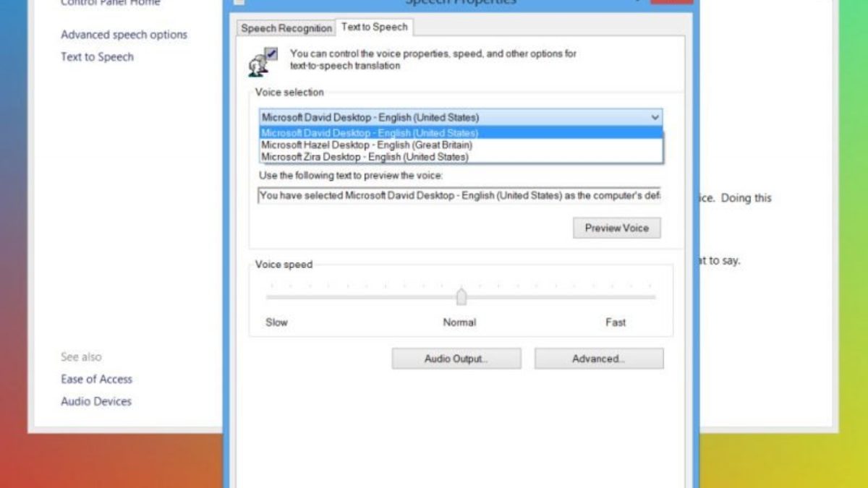
Task: Open Advanced text-to-speech settings
Action: [x=599, y=359]
